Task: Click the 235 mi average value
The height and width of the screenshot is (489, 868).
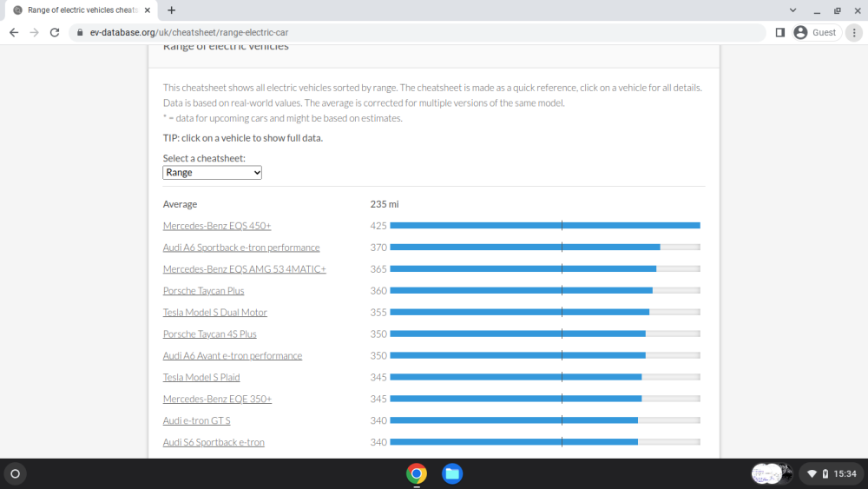Action: [x=385, y=204]
